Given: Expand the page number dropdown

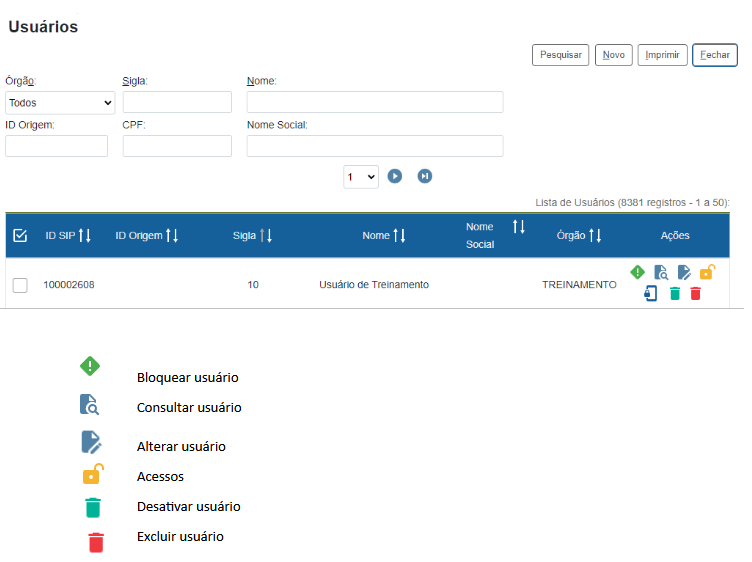Looking at the screenshot, I should tap(360, 177).
